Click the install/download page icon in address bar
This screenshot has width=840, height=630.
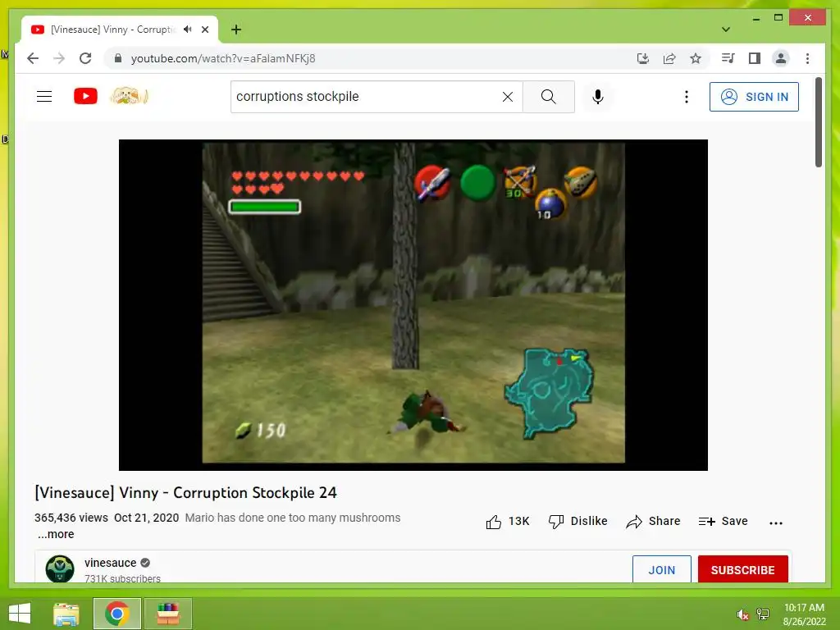click(x=643, y=58)
